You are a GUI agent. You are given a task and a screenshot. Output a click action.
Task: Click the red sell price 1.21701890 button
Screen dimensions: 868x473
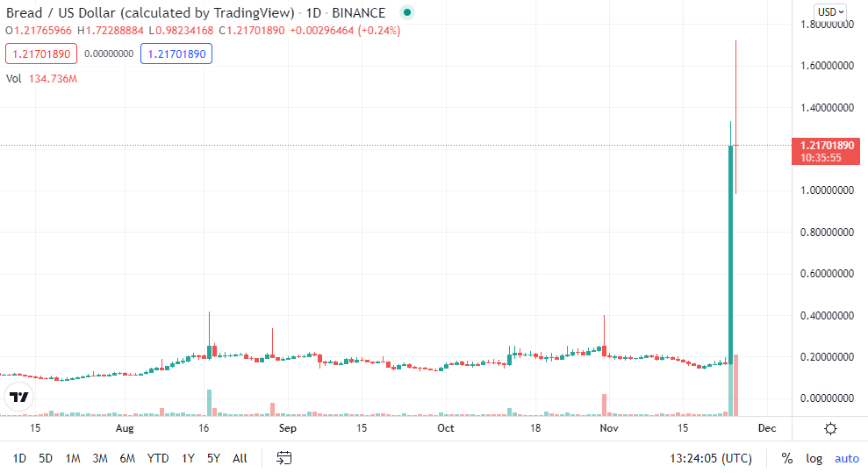click(41, 54)
